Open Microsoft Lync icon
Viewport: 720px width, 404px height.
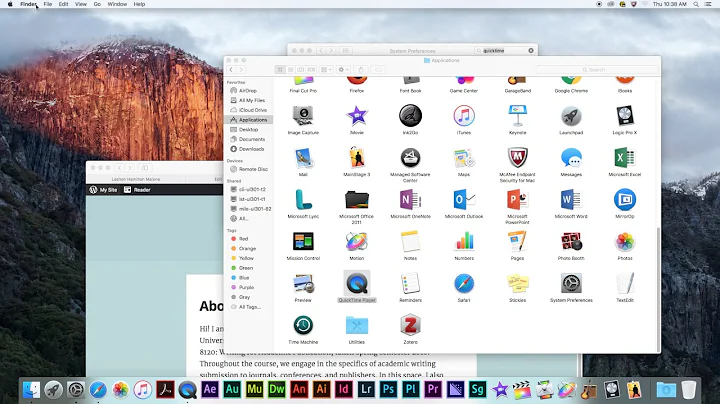303,200
